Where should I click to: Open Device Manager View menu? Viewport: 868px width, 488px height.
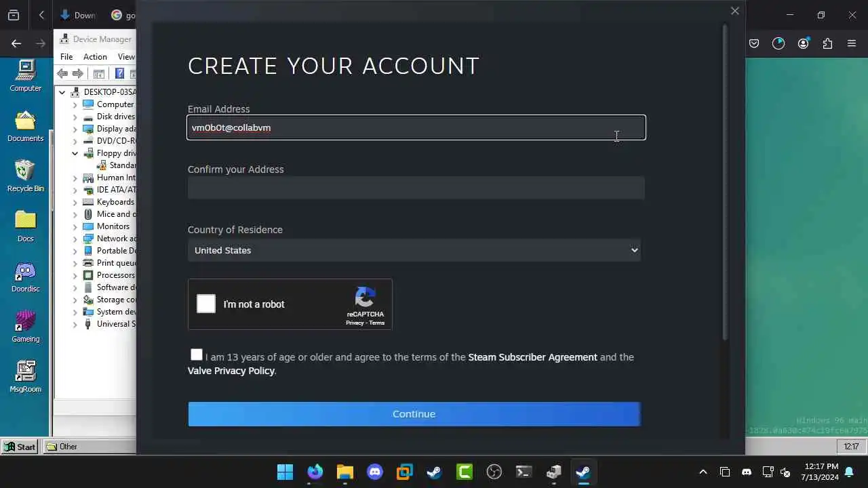pyautogui.click(x=126, y=57)
